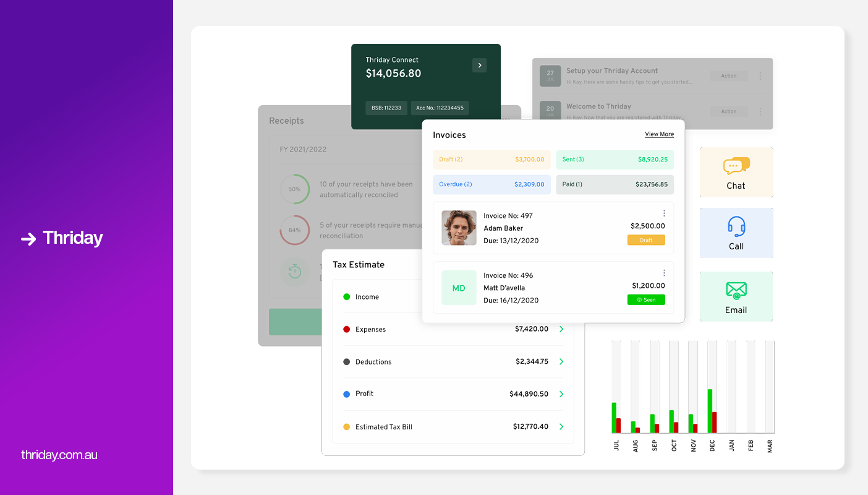Click the MD initials avatar
The height and width of the screenshot is (495, 868).
[459, 288]
